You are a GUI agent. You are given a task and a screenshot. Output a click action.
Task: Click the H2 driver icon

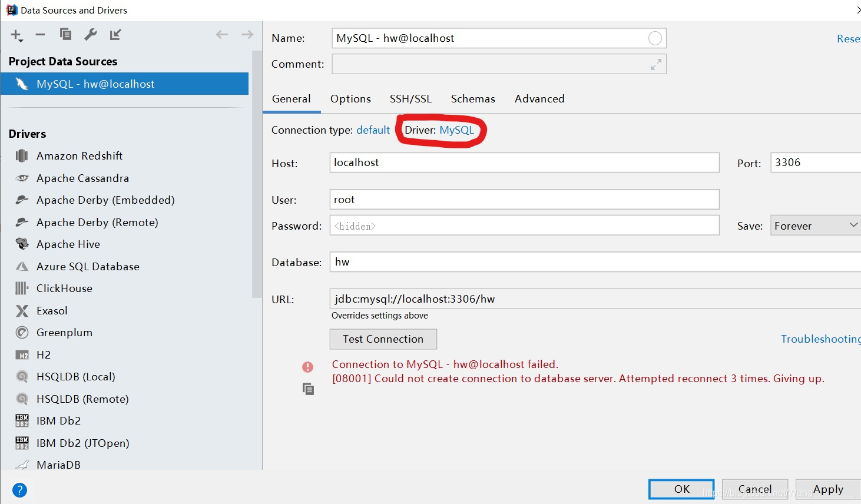[22, 354]
